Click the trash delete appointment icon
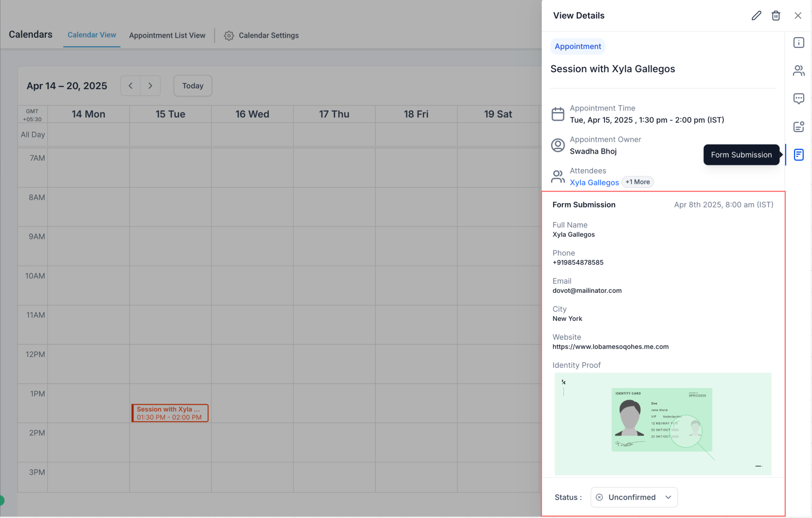 click(x=776, y=16)
